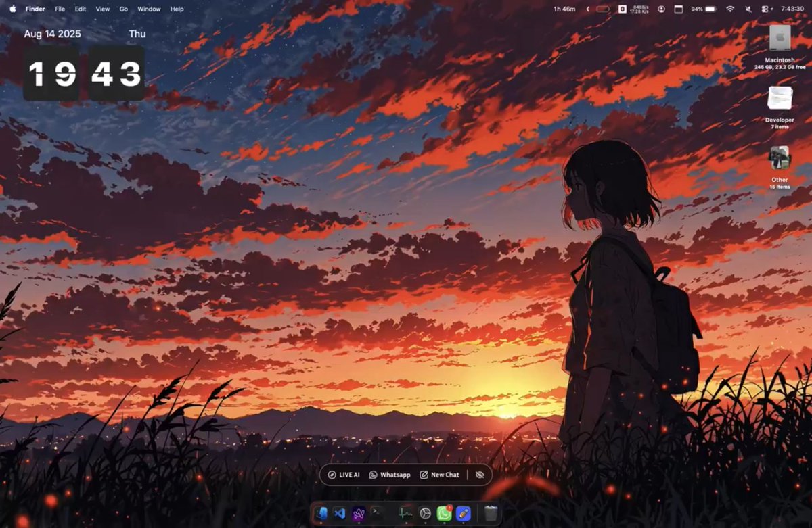Open Finder from the Dock

(321, 513)
